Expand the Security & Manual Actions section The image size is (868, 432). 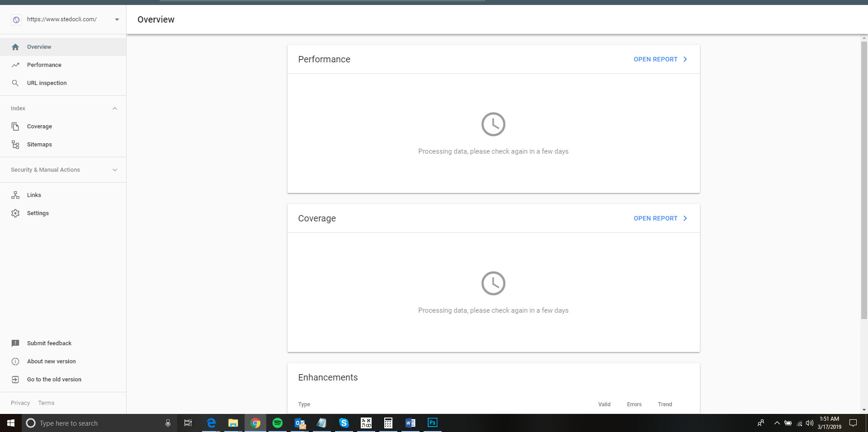(x=114, y=169)
